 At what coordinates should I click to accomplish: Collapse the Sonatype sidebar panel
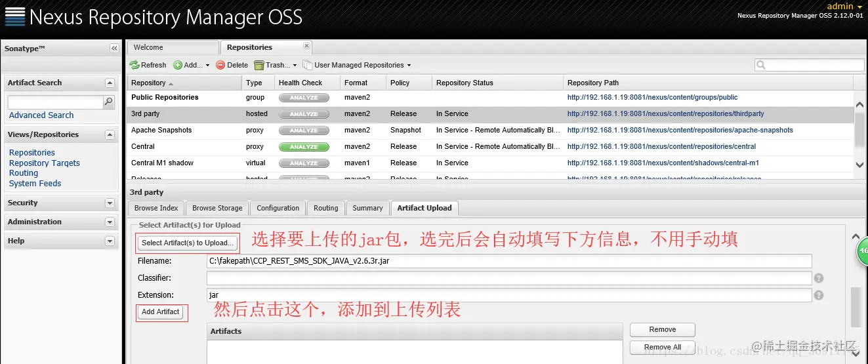tap(114, 49)
